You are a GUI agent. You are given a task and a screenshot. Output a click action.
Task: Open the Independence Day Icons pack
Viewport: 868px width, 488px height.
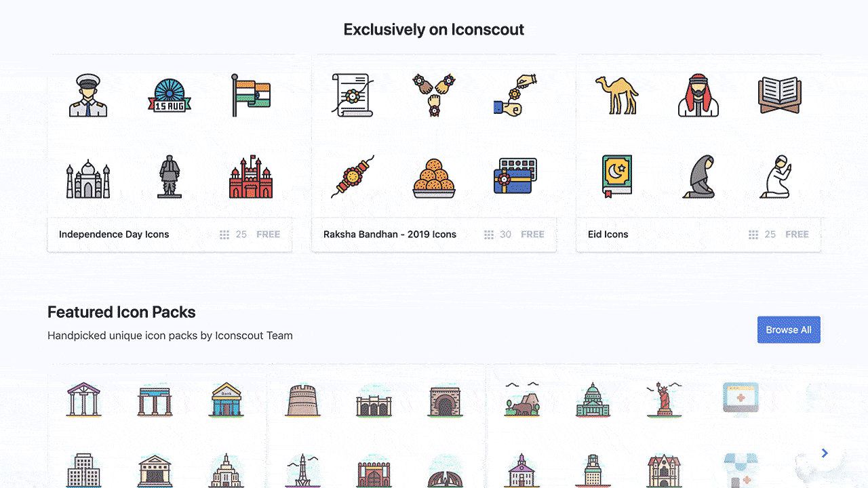(114, 235)
